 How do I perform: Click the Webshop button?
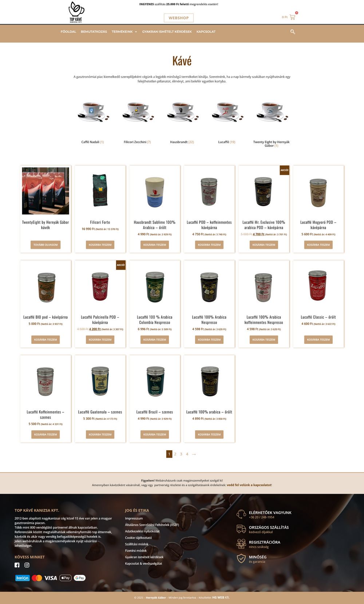coord(179,18)
